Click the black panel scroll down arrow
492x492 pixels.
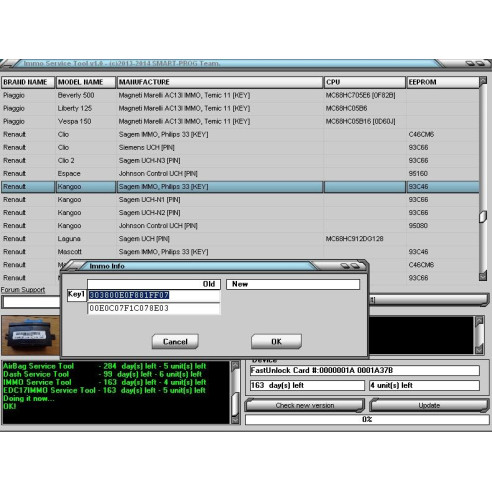[479, 349]
